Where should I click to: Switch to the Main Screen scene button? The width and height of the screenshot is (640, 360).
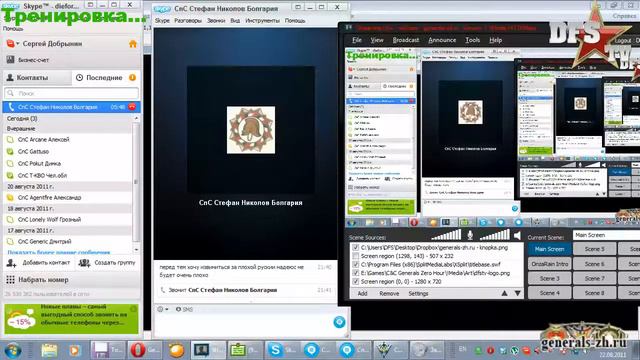[549, 249]
